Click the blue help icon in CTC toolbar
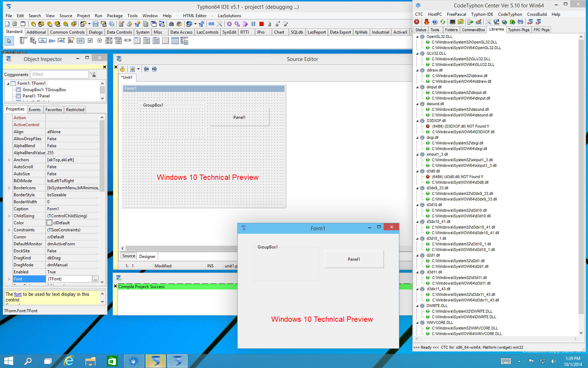Image resolution: width=588 pixels, height=368 pixels. click(x=435, y=22)
